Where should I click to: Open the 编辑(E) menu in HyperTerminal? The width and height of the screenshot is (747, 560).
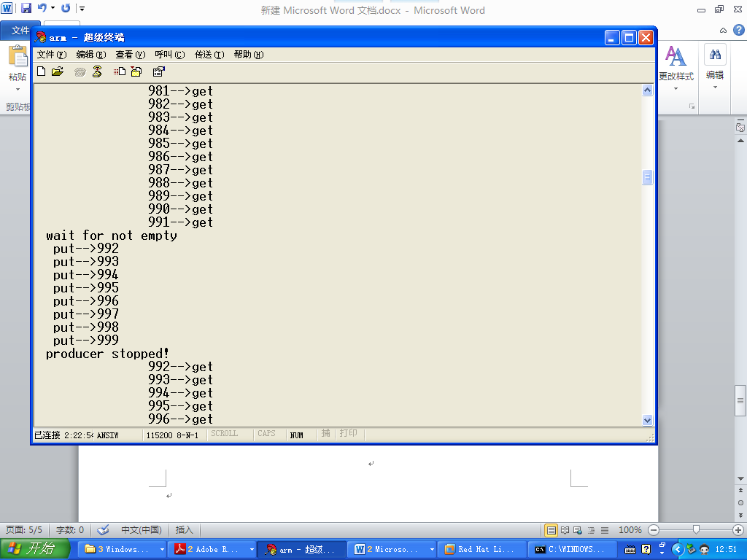coord(91,55)
